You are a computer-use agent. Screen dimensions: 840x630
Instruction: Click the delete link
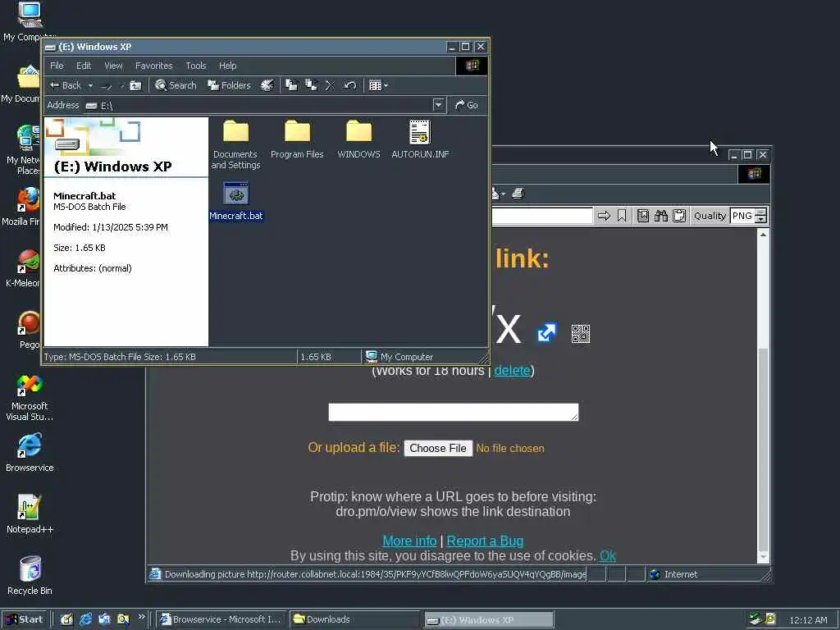pyautogui.click(x=512, y=370)
